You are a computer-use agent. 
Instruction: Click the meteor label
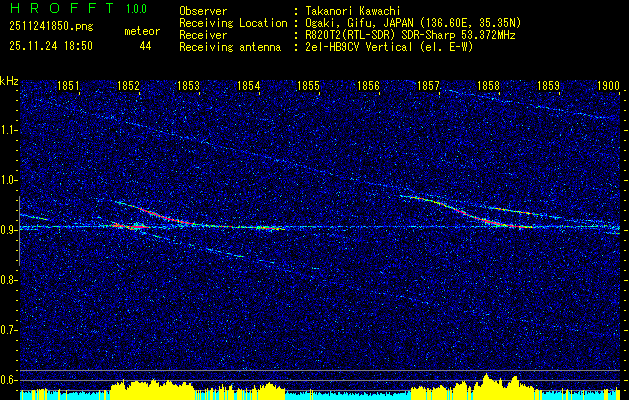142,31
